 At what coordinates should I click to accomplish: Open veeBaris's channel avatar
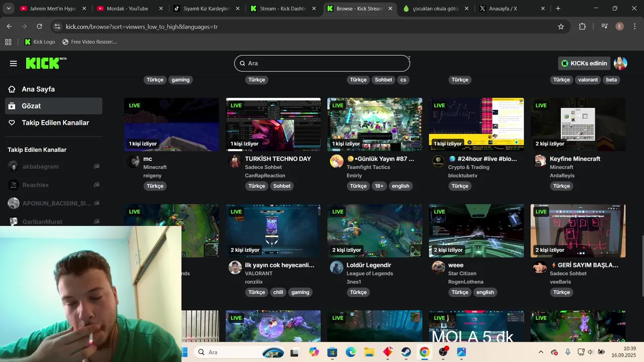[x=540, y=267]
